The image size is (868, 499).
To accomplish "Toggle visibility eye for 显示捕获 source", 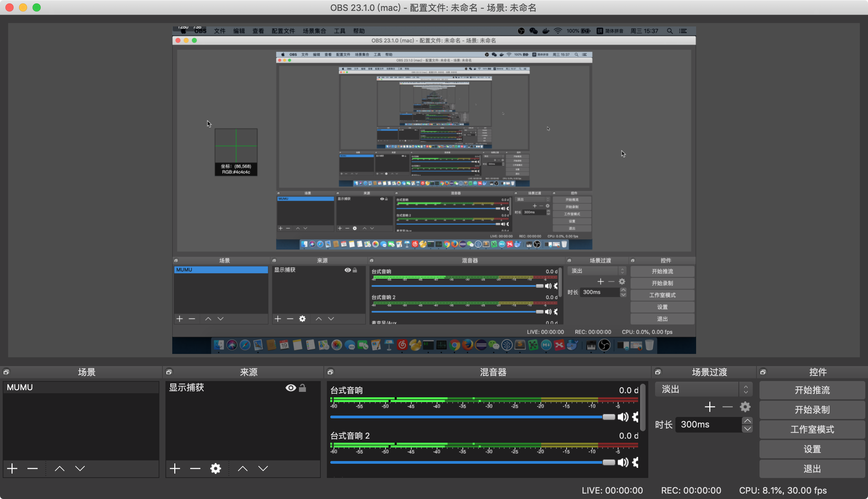I will pos(291,387).
